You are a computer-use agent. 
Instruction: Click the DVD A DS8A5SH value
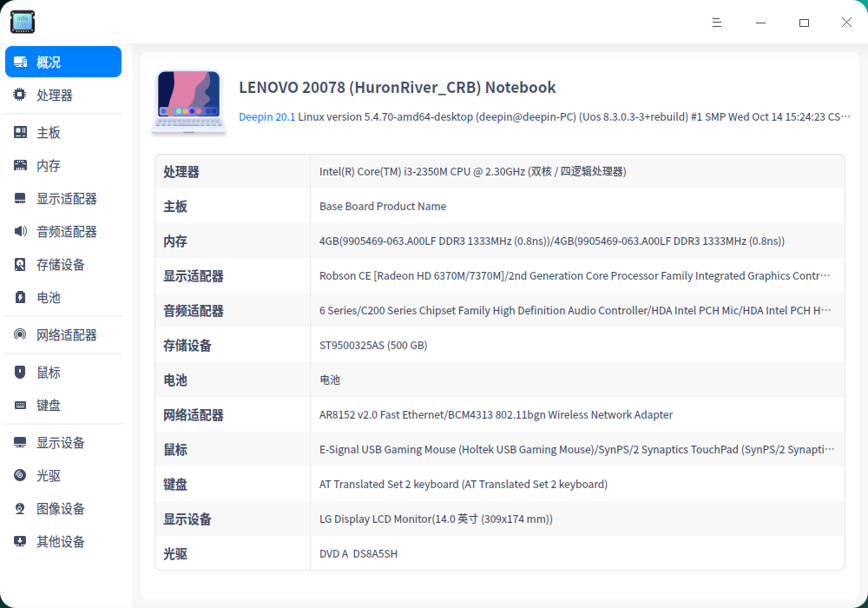(358, 554)
